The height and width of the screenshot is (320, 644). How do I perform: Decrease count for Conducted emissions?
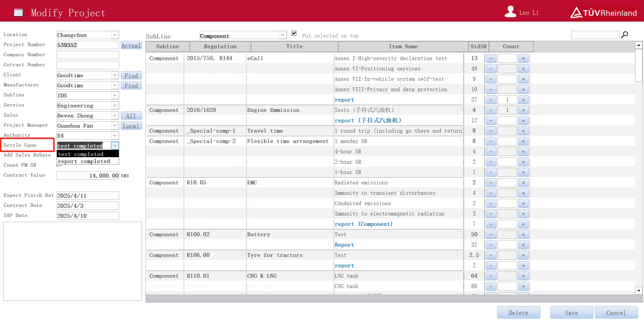point(491,203)
